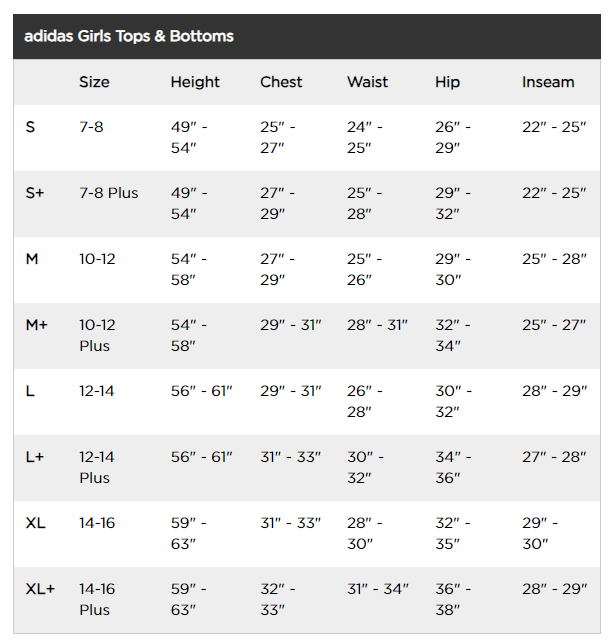Click the Chest column header

click(x=281, y=82)
